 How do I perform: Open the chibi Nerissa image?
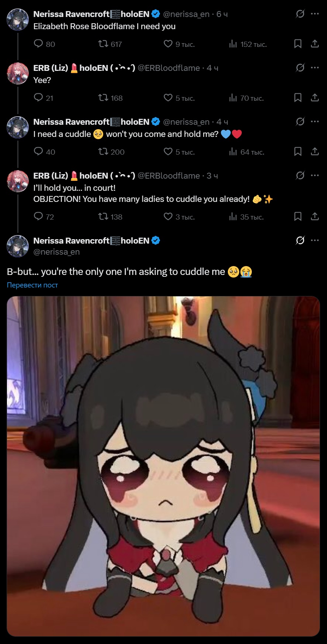point(163,466)
